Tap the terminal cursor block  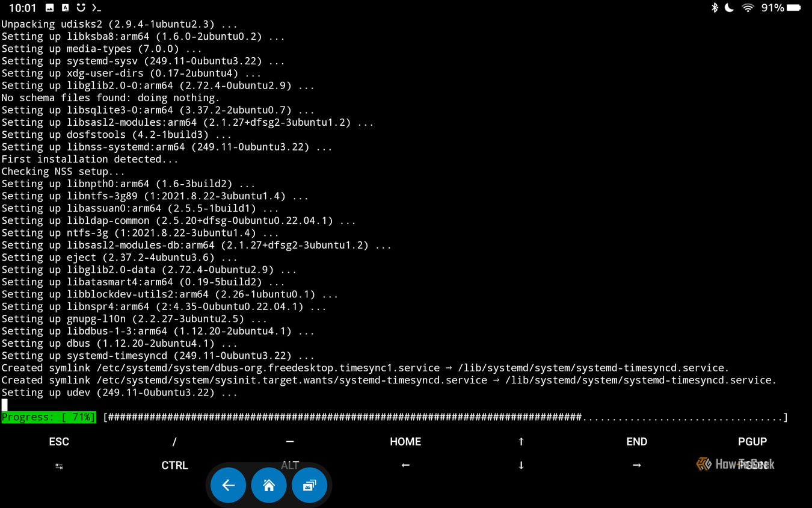[5, 405]
